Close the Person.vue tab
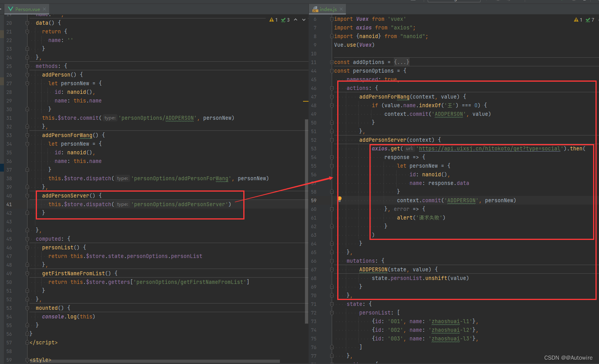Screen dimensions: 599x364 44,9
